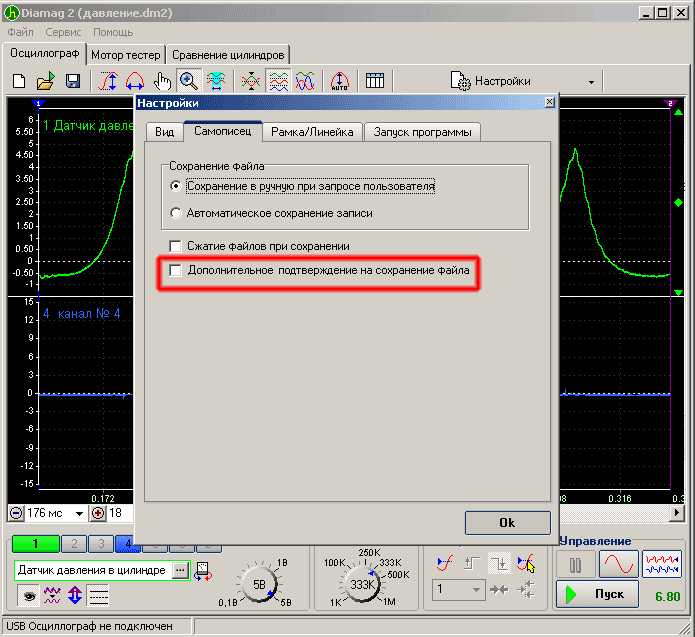Open the trigger channel dropdown showing 1
The width and height of the screenshot is (695, 637).
tap(459, 590)
